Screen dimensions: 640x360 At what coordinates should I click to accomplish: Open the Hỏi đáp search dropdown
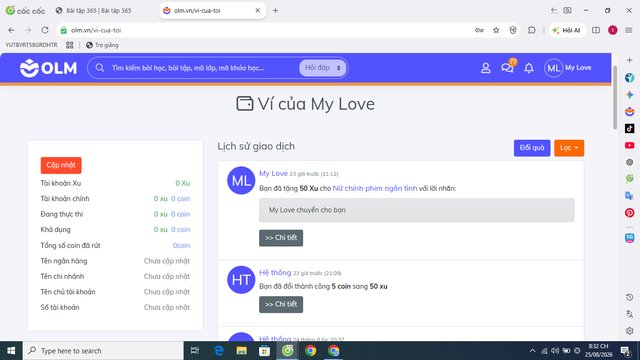322,68
